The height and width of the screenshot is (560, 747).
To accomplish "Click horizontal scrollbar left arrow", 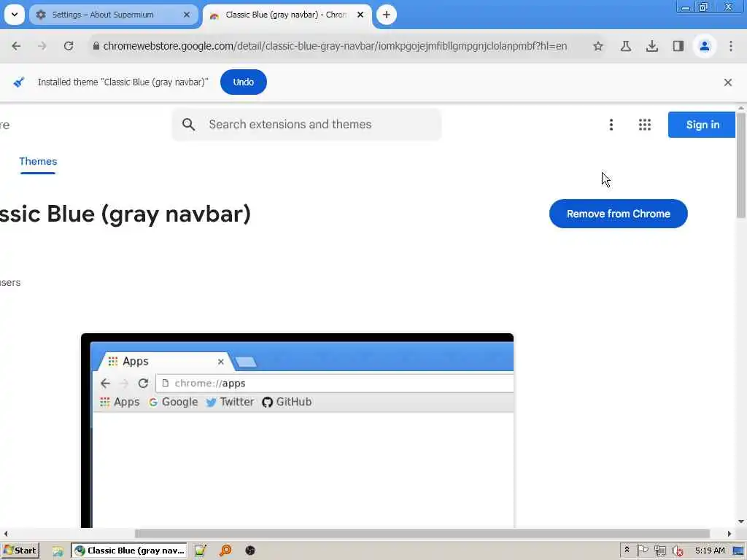I will pos(6,534).
